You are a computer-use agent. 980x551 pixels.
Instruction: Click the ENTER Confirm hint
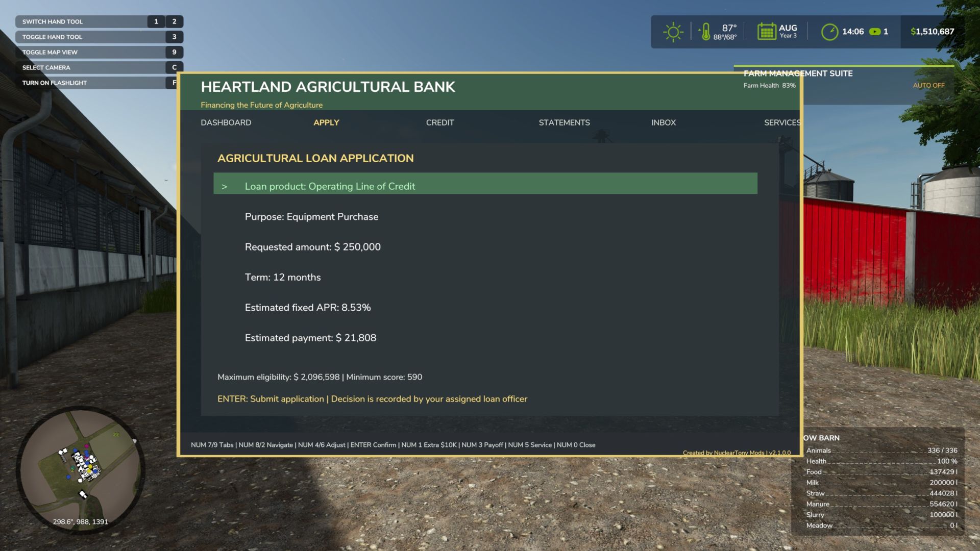tap(373, 445)
